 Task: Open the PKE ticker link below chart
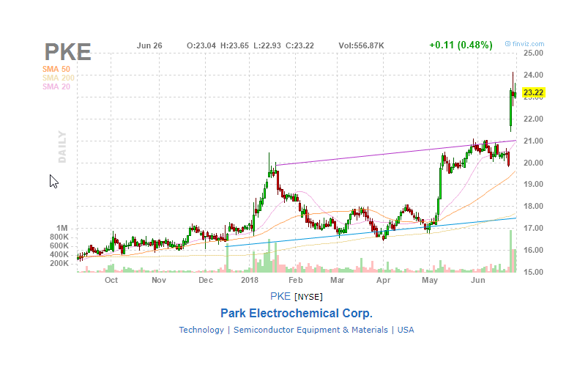click(x=280, y=296)
